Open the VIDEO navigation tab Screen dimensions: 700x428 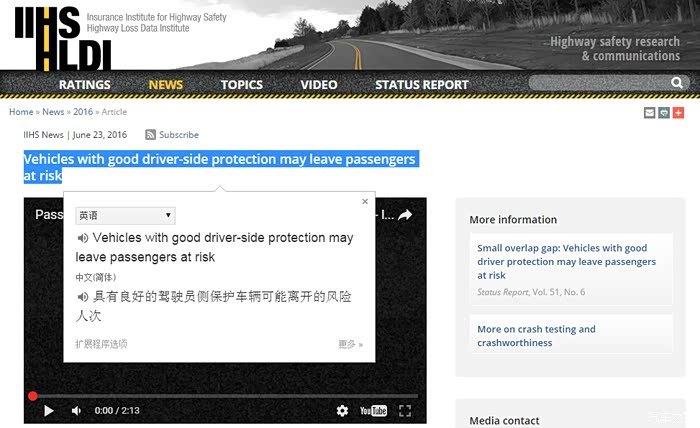click(x=319, y=85)
